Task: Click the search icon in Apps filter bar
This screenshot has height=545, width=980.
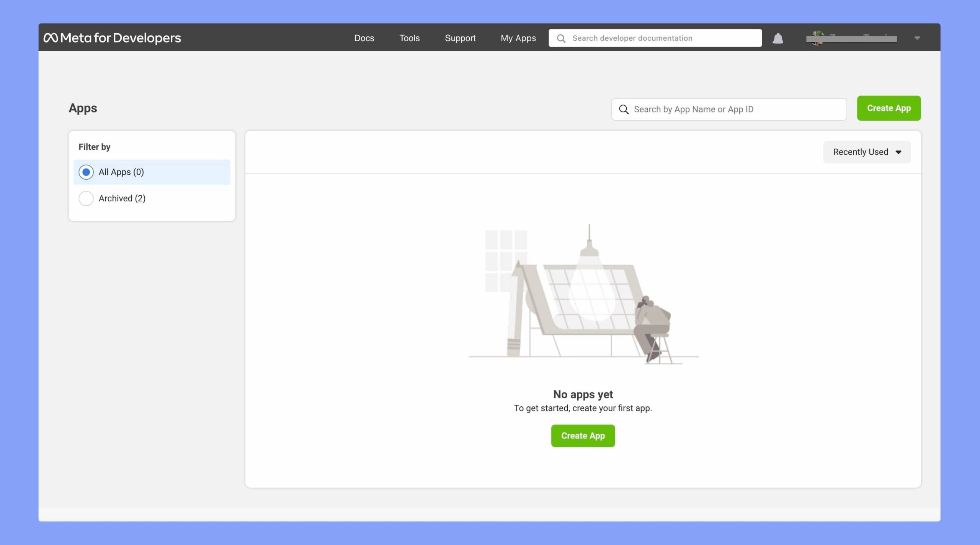Action: pyautogui.click(x=624, y=110)
